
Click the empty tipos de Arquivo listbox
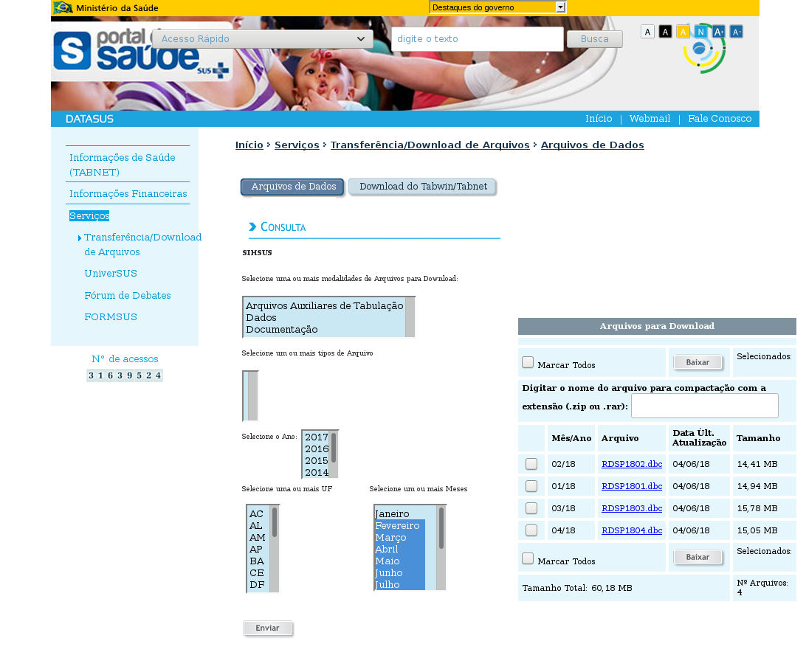(x=250, y=395)
